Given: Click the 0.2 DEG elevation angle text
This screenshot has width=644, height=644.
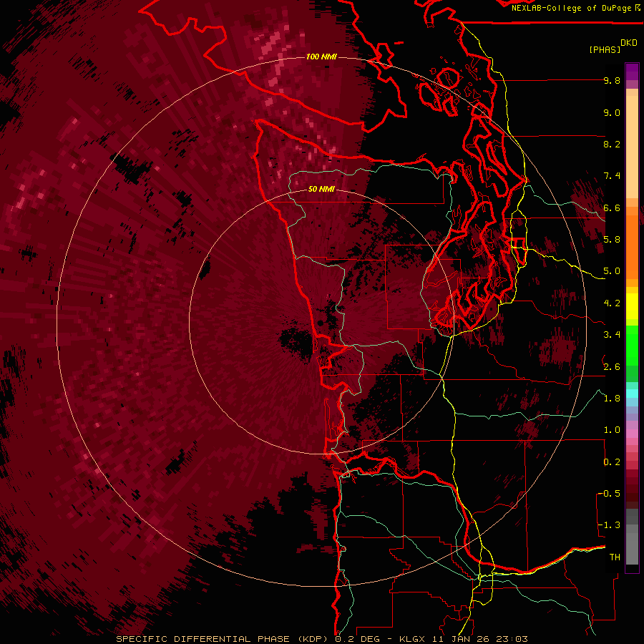Looking at the screenshot, I should coord(358,639).
